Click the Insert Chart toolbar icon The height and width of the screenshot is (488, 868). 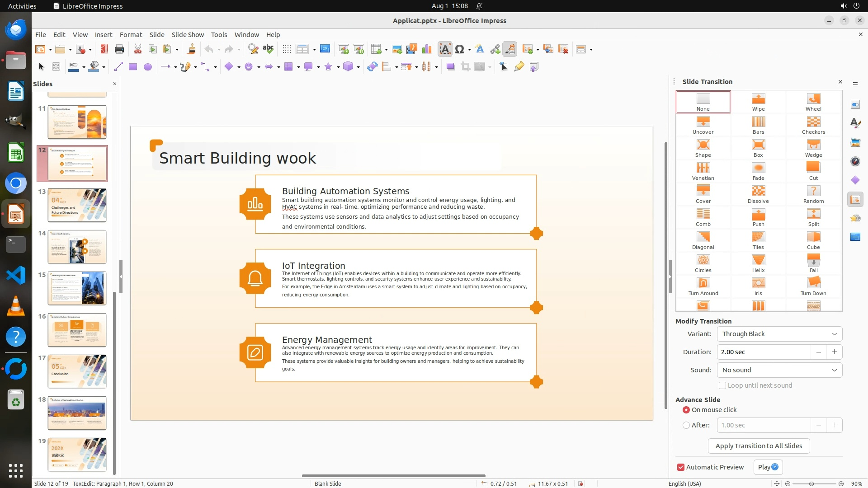click(x=426, y=49)
